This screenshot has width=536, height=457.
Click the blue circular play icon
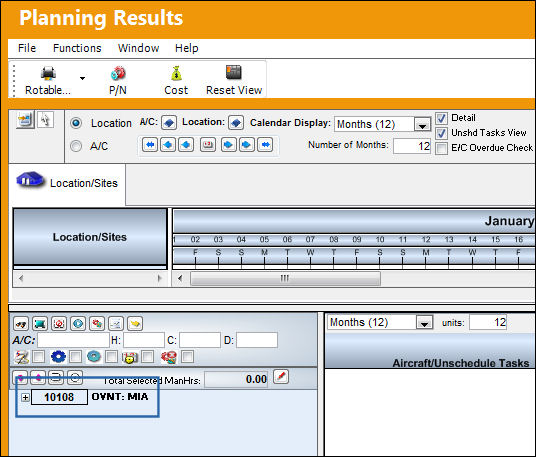pos(78,324)
